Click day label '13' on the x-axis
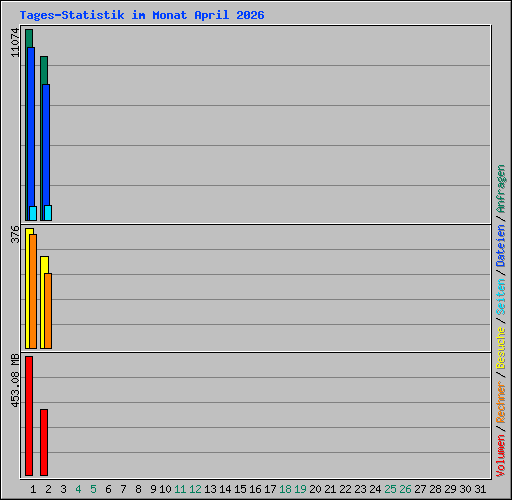 [x=210, y=489]
